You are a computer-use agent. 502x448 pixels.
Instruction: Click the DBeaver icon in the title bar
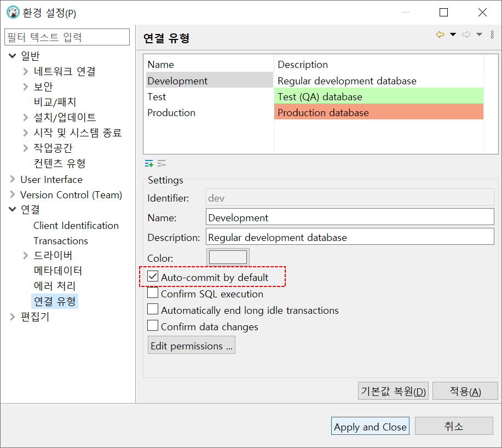click(13, 13)
